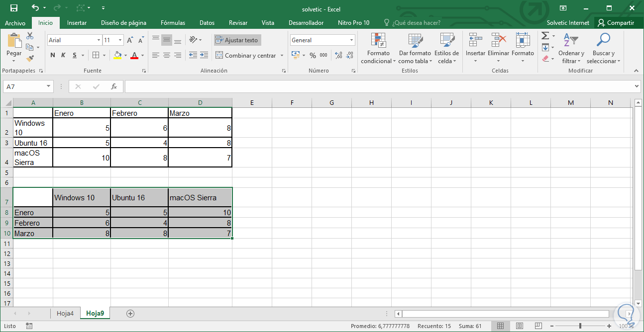Open the General number format dropdown
The image size is (644, 332).
(351, 40)
